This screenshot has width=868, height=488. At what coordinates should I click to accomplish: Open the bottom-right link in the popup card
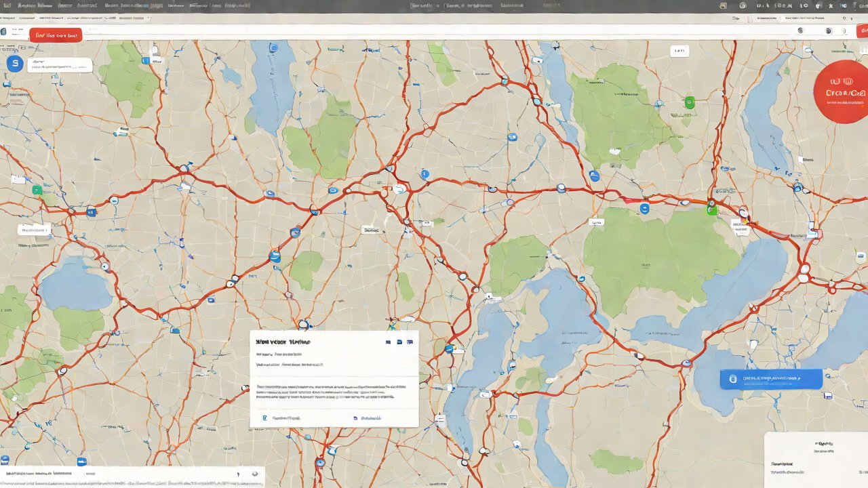[x=371, y=418]
